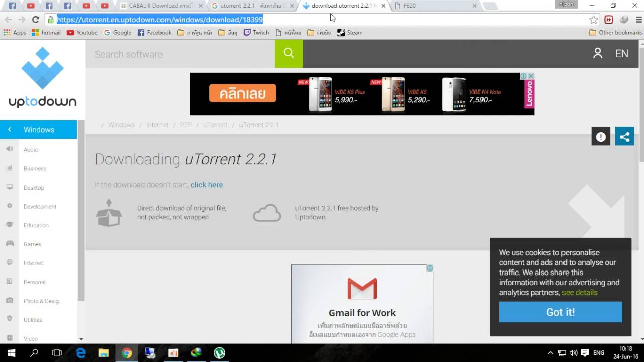
Task: Close the CABAL II Download tab
Action: click(200, 6)
